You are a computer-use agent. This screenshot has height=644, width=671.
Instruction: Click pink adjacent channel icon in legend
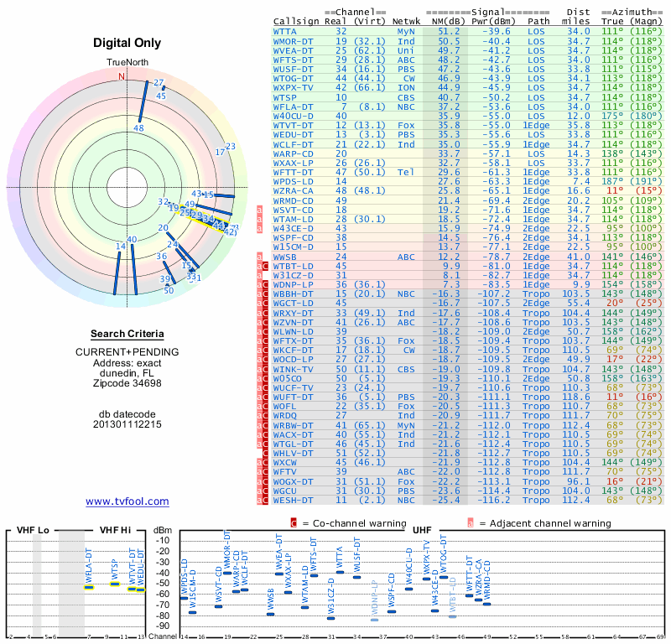471,522
